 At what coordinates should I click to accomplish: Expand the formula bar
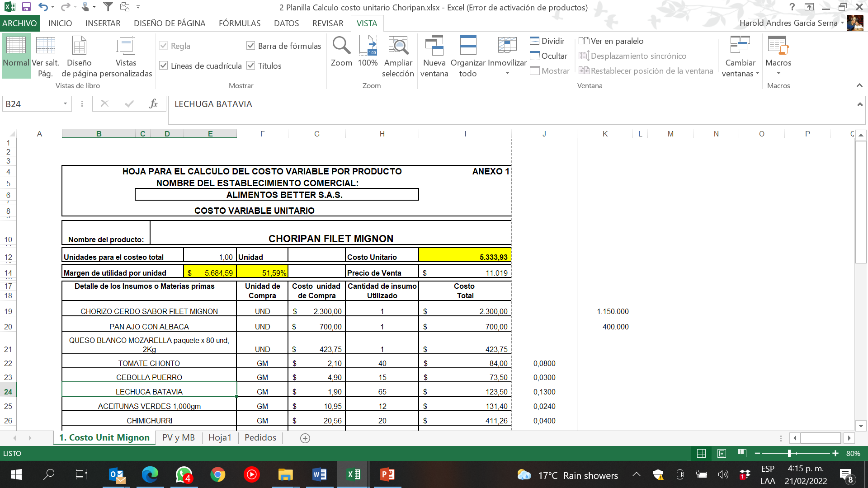(x=859, y=104)
